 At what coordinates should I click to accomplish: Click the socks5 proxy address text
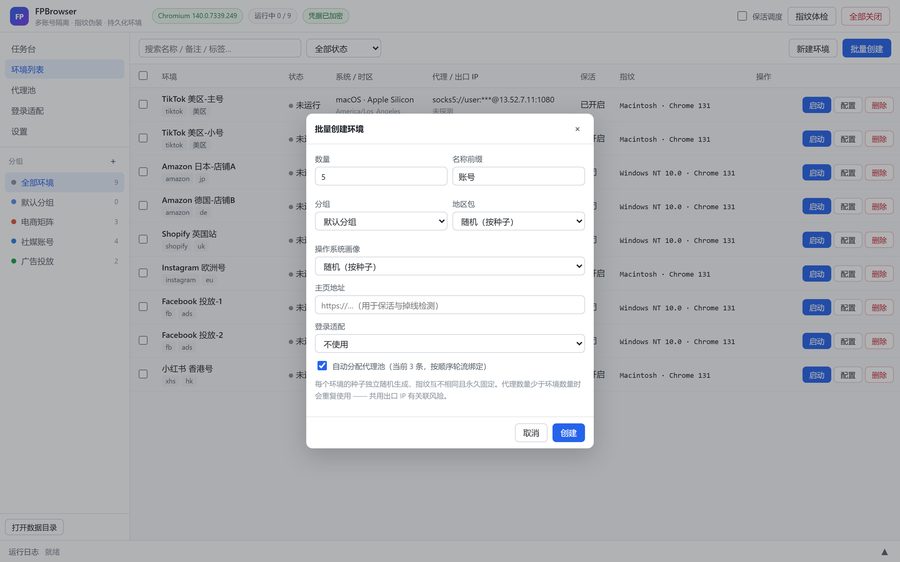[x=493, y=99]
